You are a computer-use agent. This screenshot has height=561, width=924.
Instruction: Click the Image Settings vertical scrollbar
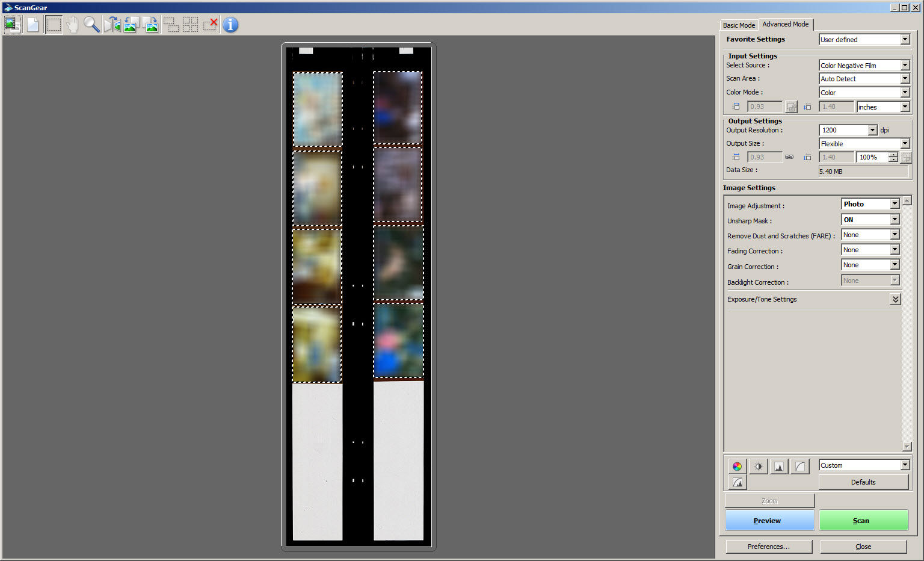click(907, 323)
